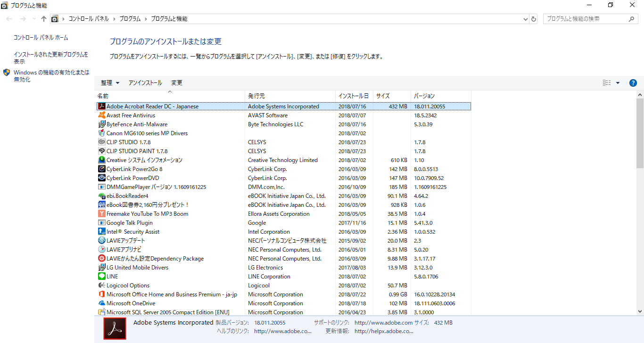Click the Freemake YouTube To MP3 Boom icon

[101, 214]
